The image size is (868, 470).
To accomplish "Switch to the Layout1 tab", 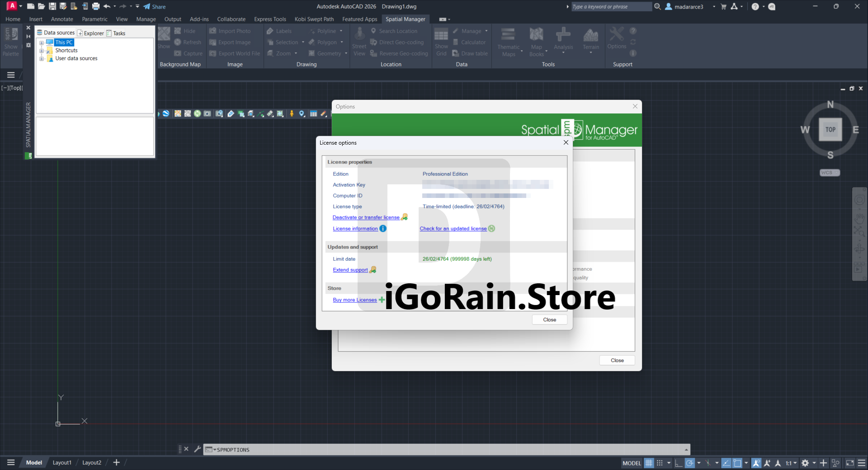I will click(62, 463).
